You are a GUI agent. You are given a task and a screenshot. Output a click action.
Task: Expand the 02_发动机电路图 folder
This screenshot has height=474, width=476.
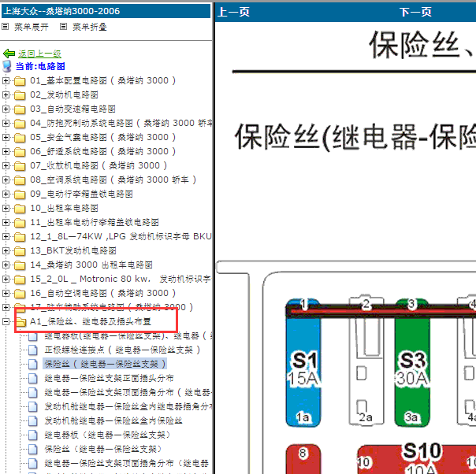[x=6, y=95]
